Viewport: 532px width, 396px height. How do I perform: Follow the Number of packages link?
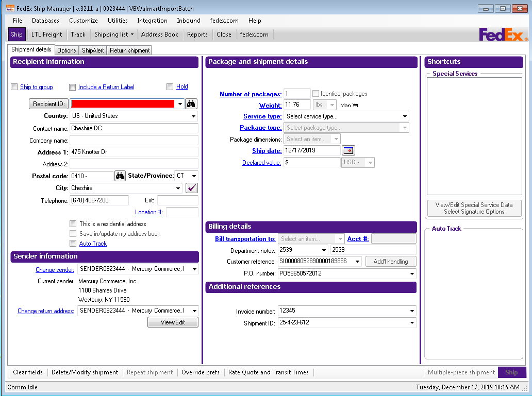pos(251,94)
